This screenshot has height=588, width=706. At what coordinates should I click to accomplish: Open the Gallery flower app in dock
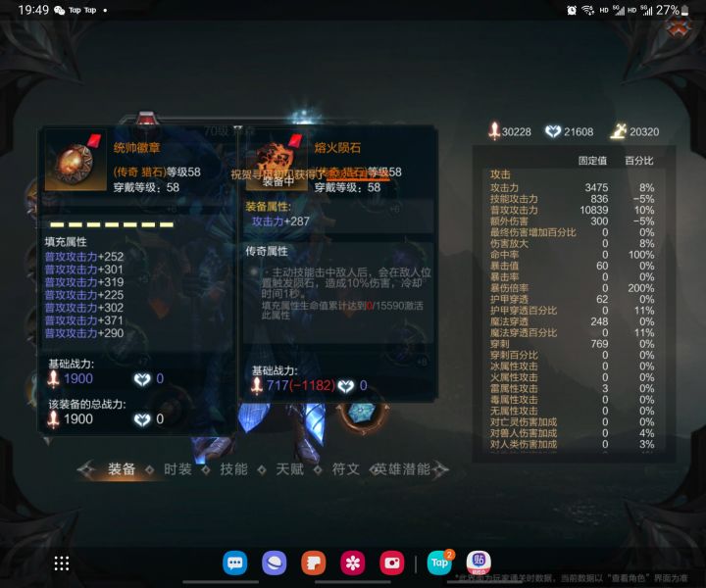[x=353, y=563]
